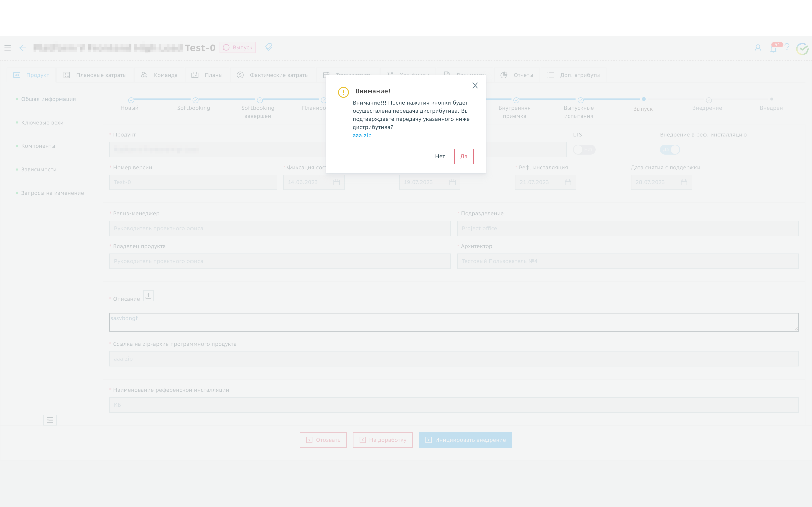
Task: Click the upload icon beside Описание
Action: coord(148,296)
